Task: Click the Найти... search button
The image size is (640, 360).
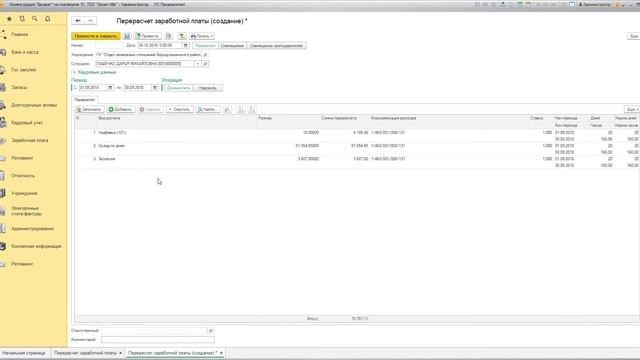Action: [x=207, y=109]
